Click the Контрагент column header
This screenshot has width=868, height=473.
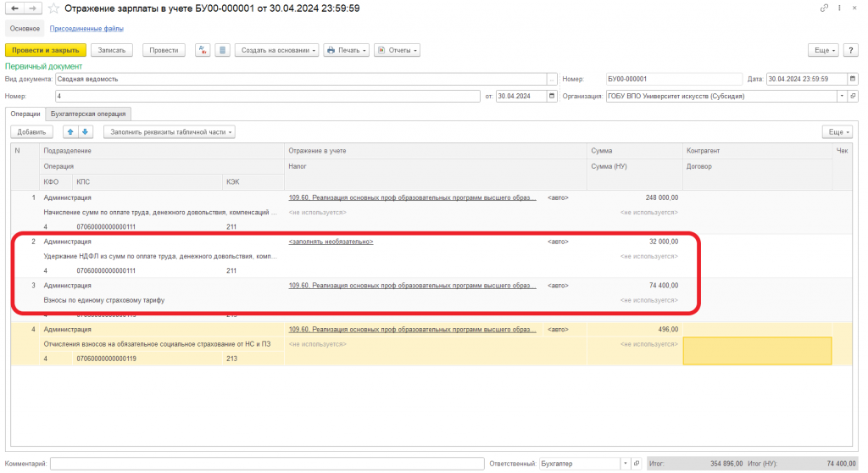[757, 151]
